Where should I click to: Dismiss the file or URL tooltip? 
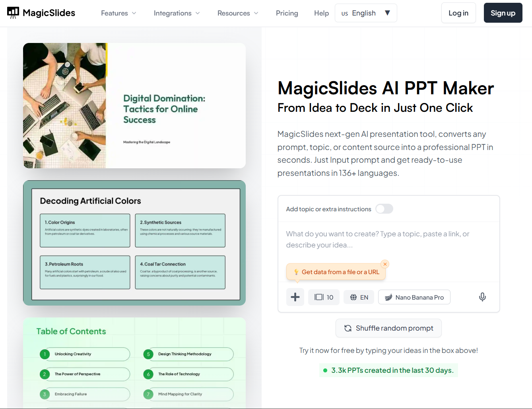(x=385, y=264)
